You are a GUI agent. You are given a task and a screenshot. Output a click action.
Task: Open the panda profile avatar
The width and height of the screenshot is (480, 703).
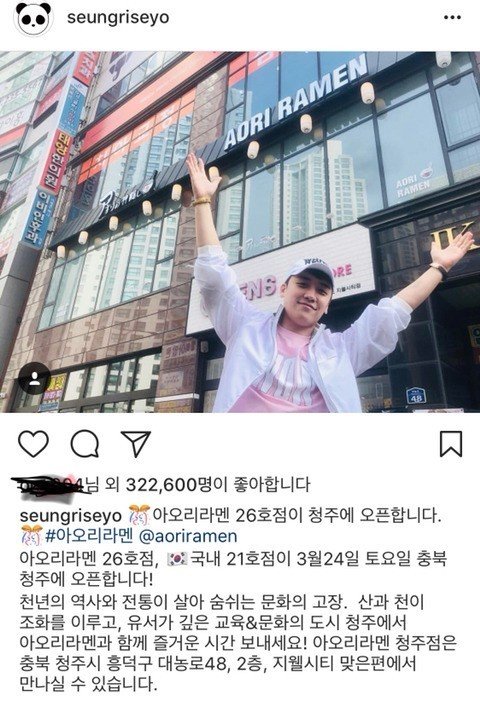click(33, 17)
